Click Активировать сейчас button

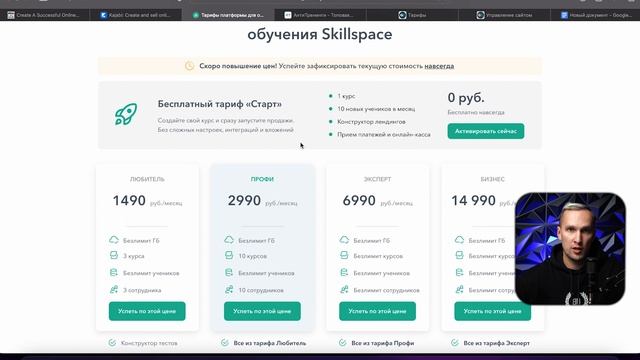click(x=486, y=131)
